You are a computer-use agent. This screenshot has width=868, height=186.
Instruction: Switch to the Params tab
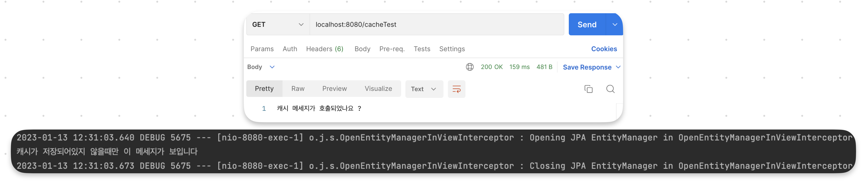point(262,49)
